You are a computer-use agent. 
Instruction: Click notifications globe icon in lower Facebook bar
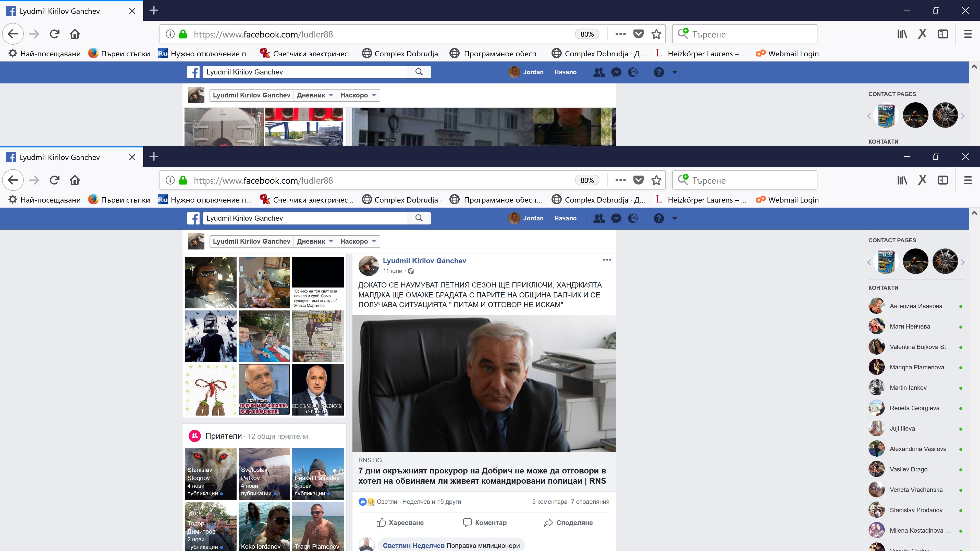pos(633,218)
